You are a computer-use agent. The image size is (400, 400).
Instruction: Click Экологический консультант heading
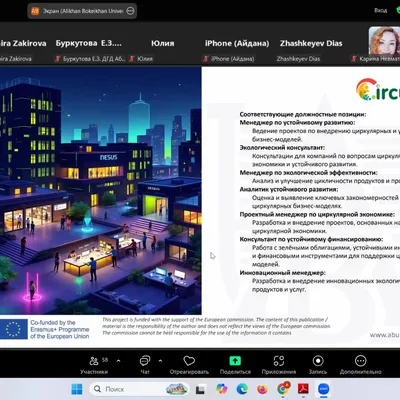pyautogui.click(x=282, y=148)
